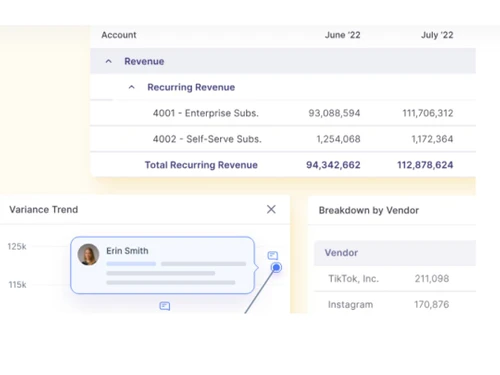Viewport: 500px width, 375px height.
Task: Click the Breakdown by Vendor title
Action: (369, 210)
